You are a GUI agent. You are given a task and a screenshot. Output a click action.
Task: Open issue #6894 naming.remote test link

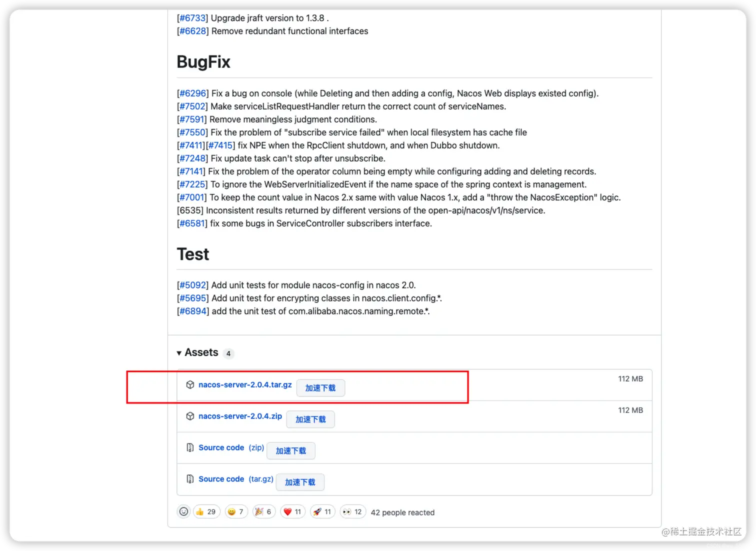click(193, 311)
